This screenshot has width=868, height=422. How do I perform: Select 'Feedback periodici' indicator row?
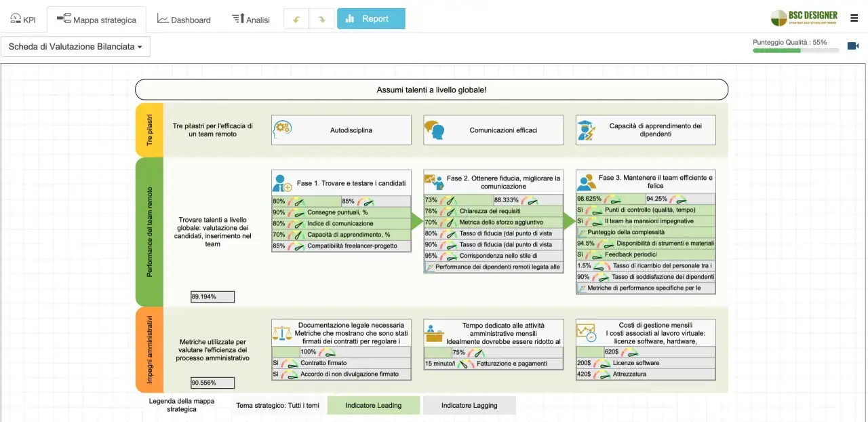(646, 254)
